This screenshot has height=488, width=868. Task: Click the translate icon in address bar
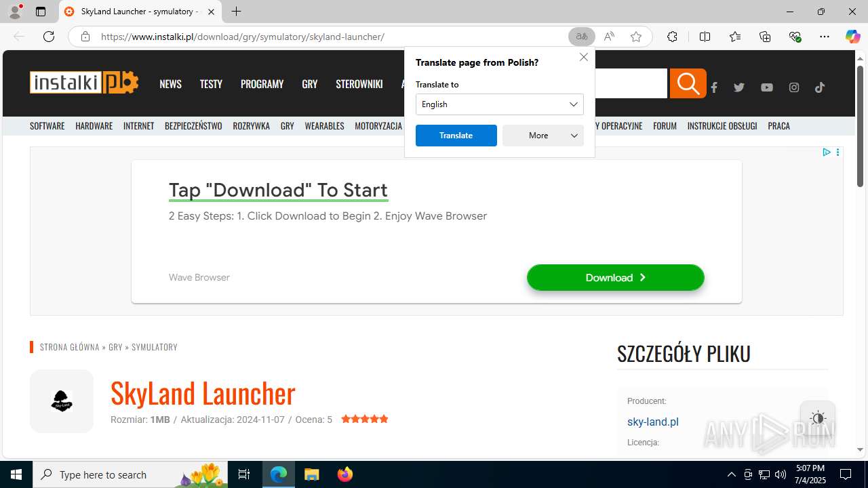[582, 37]
